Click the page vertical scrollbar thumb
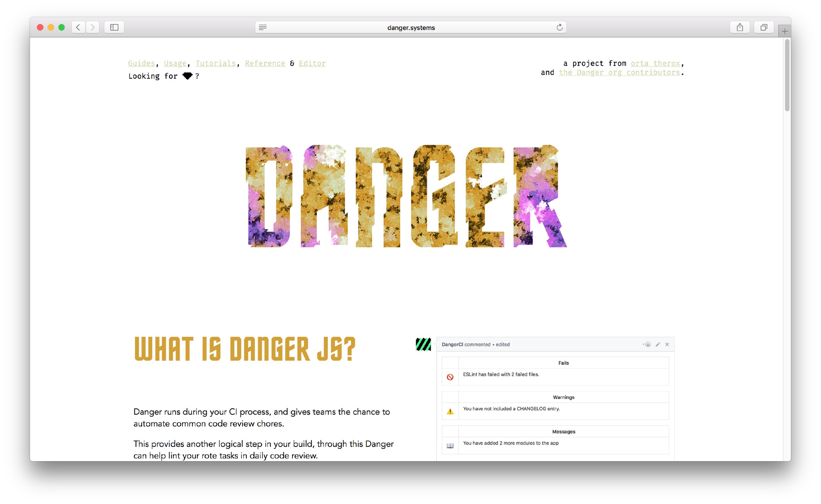 click(x=787, y=75)
